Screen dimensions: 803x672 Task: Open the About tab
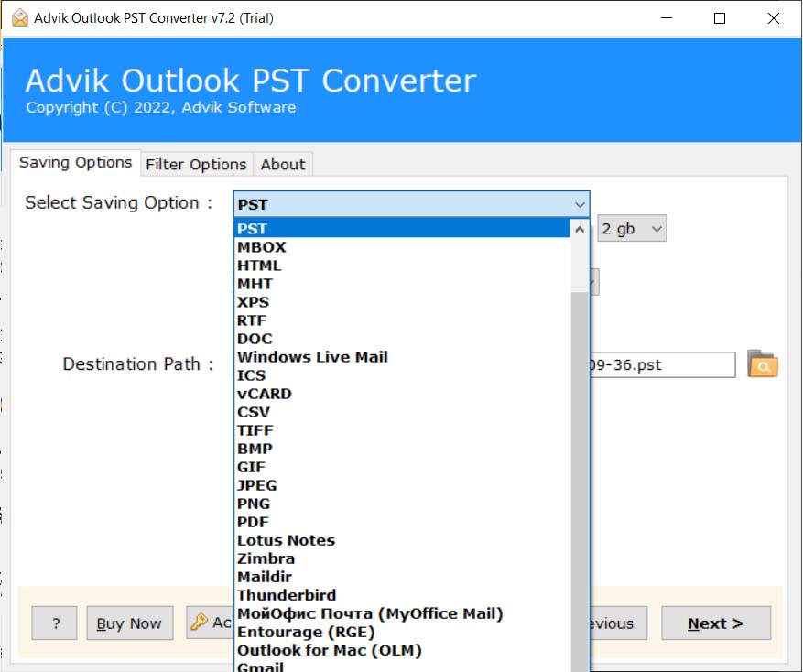283,165
